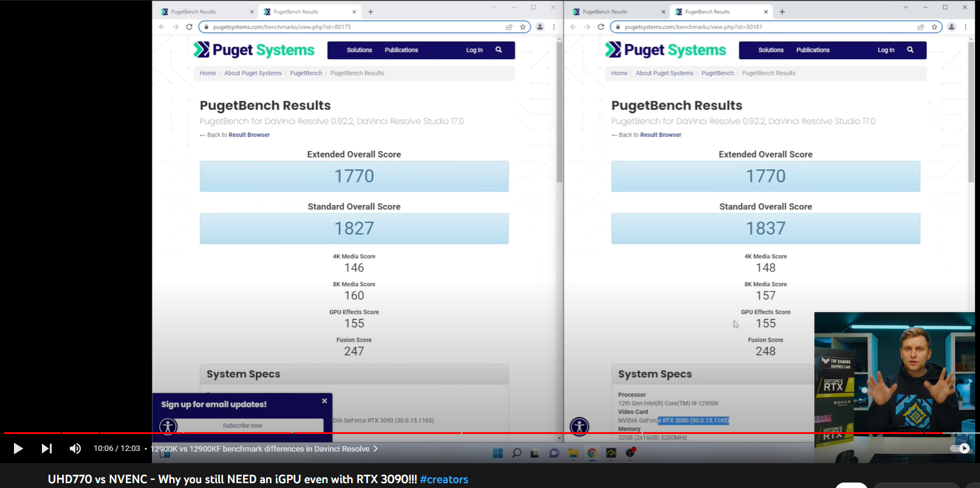Viewport: 980px width, 488px height.
Task: Click the 1827 Standard Overall Score
Action: click(354, 228)
